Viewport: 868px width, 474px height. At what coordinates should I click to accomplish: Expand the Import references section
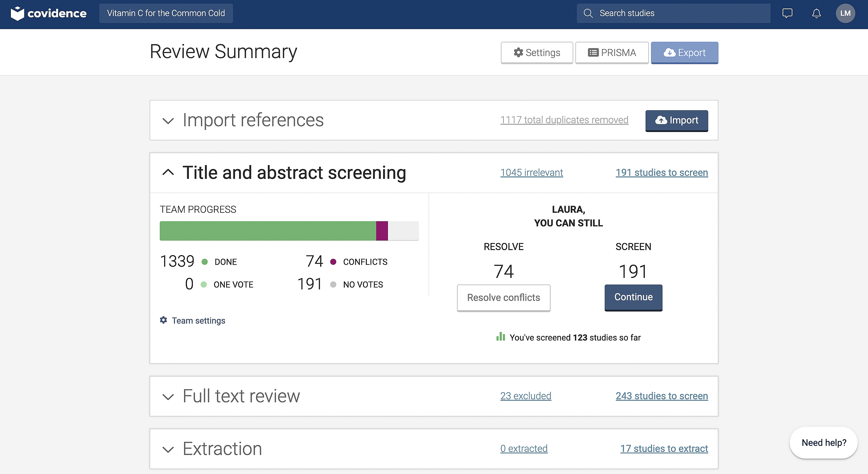[168, 120]
